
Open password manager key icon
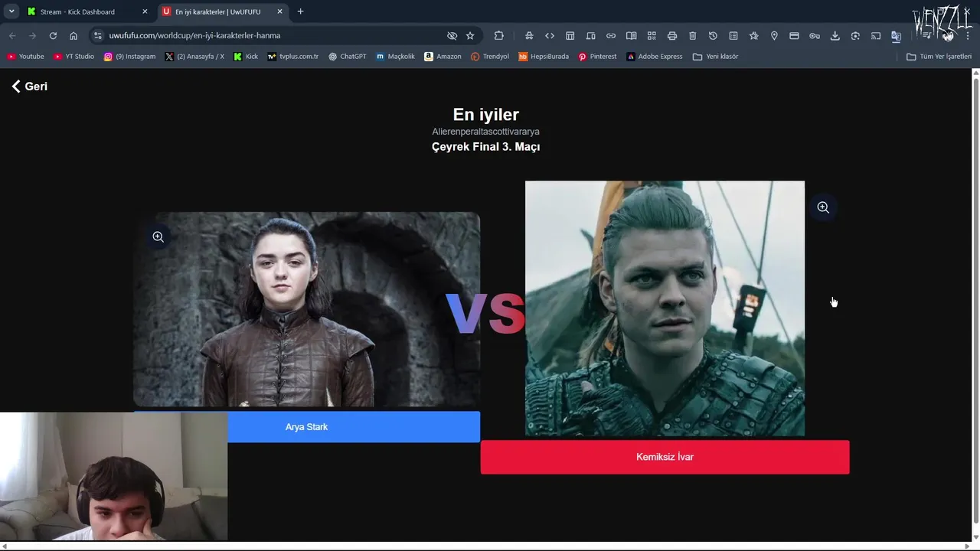pyautogui.click(x=815, y=35)
